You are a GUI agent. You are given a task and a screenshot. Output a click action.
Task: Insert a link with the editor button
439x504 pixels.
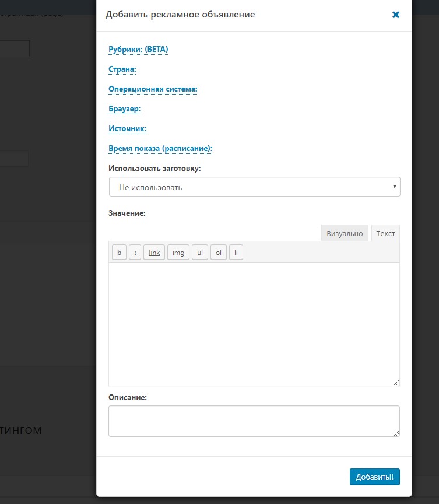154,253
